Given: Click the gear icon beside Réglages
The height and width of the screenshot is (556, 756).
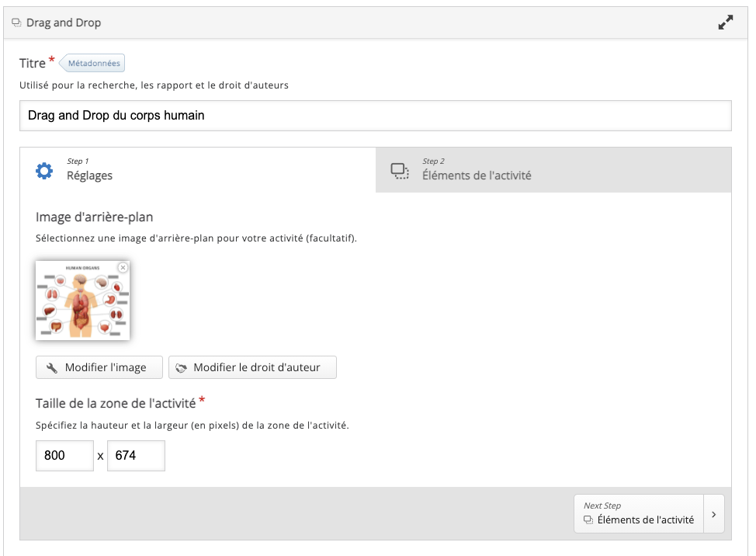Looking at the screenshot, I should pyautogui.click(x=45, y=170).
